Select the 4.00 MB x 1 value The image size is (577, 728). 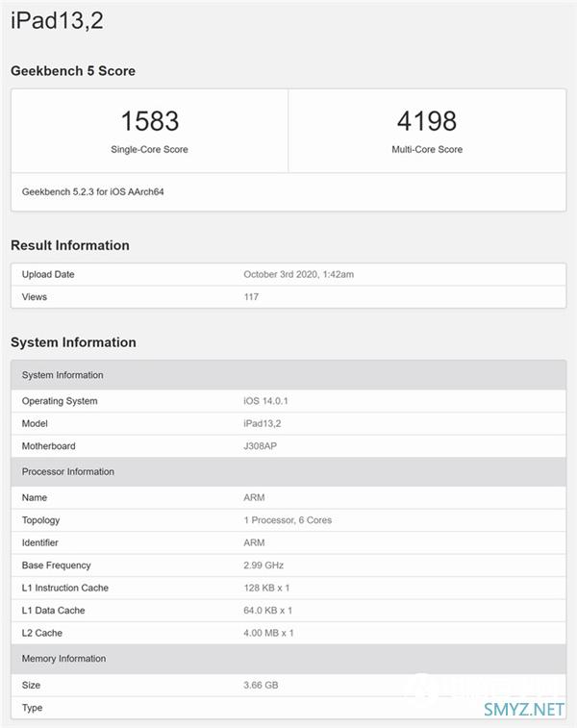(x=268, y=633)
